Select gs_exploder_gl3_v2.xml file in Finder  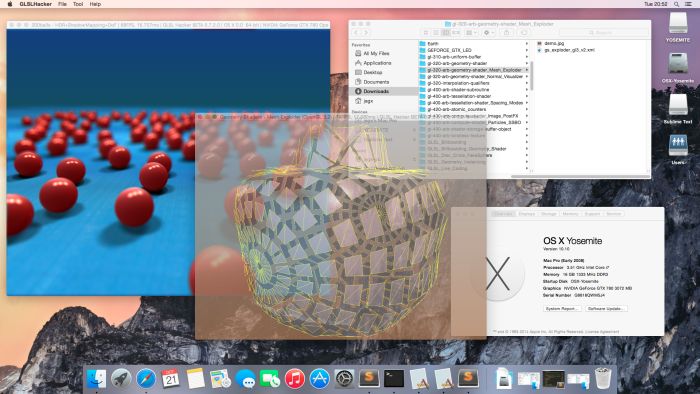coord(566,50)
